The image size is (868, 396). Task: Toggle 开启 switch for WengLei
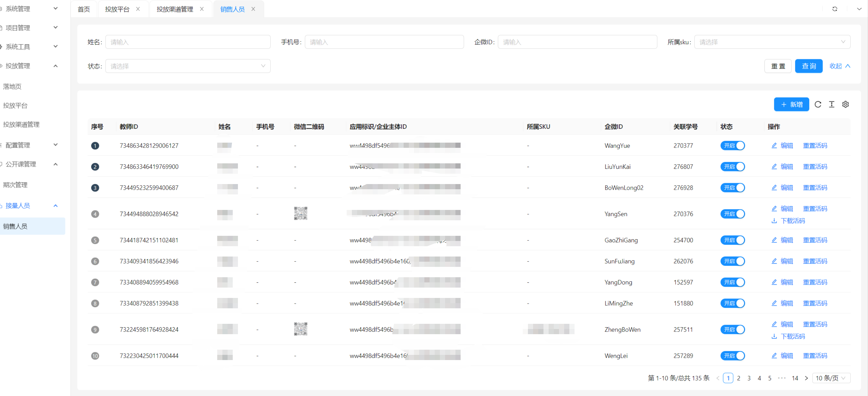point(732,355)
